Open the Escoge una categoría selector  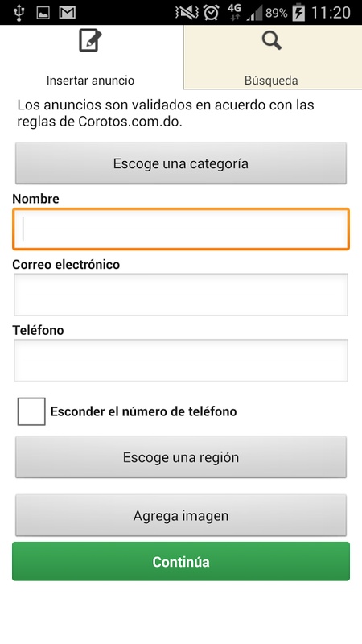coord(181,163)
